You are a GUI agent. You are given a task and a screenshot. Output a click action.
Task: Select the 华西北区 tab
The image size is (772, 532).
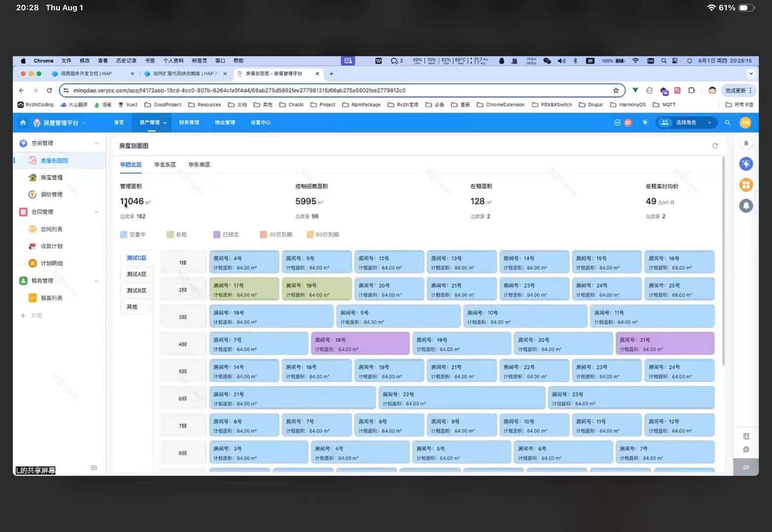pos(131,165)
